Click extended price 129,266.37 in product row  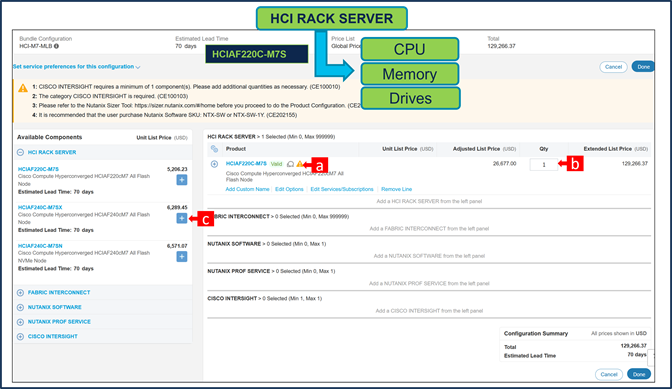pos(635,164)
